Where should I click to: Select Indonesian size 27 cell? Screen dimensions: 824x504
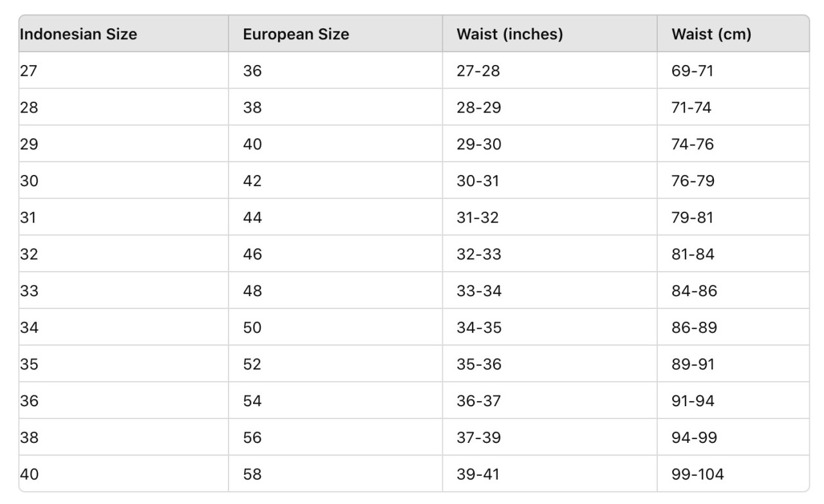[x=124, y=71]
